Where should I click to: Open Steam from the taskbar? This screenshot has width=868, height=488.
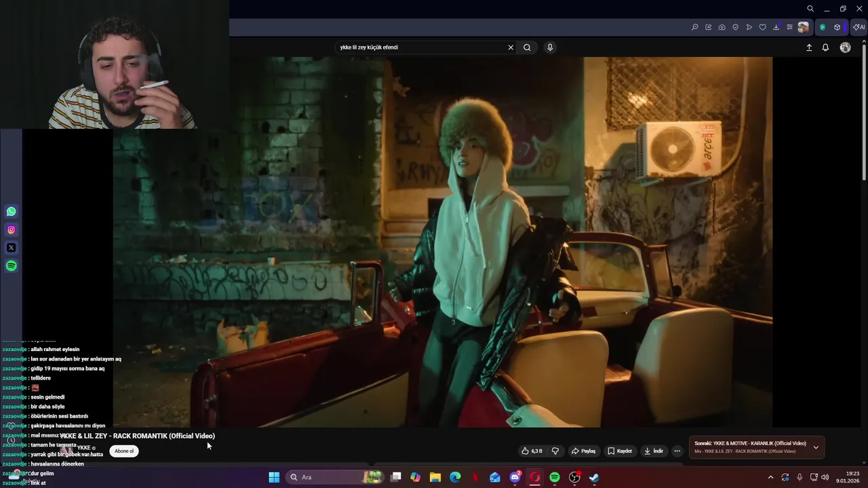point(594,477)
